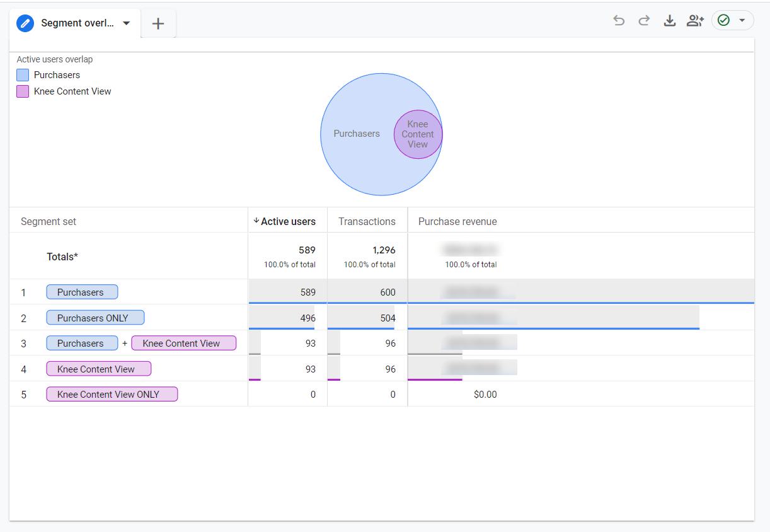The image size is (770, 532).
Task: Click the green saved-status checkmark icon
Action: 723,20
